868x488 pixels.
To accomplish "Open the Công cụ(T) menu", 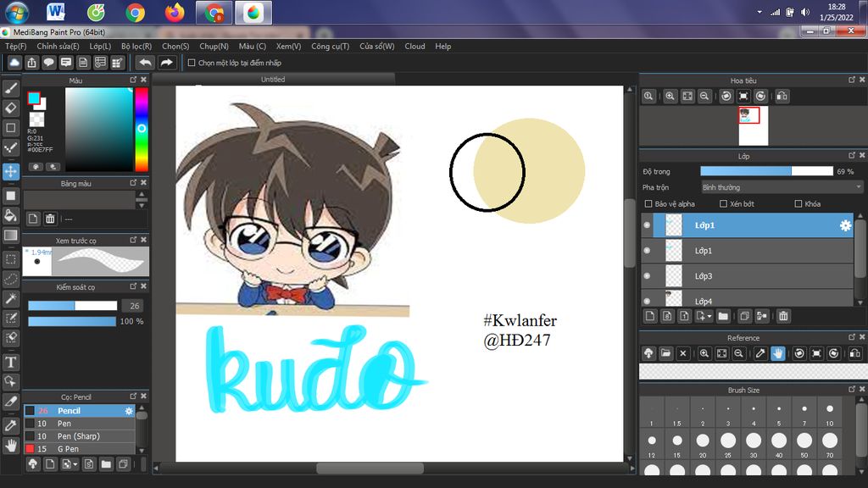I will 331,47.
